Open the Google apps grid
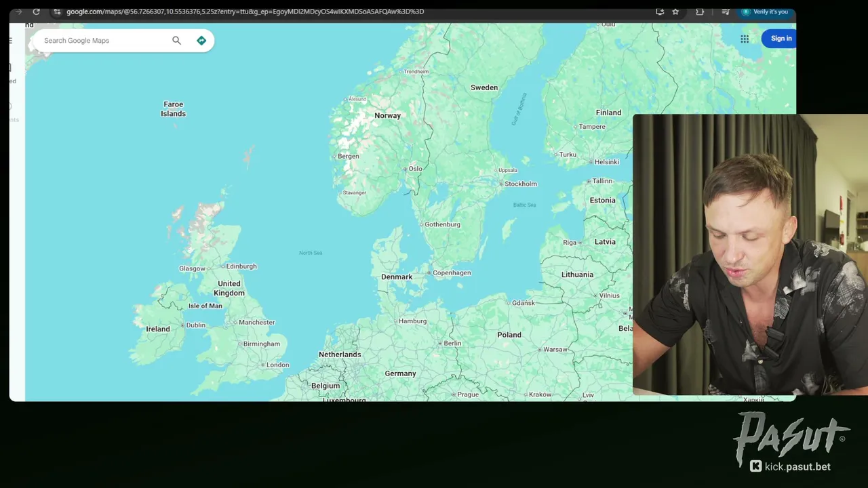 745,39
